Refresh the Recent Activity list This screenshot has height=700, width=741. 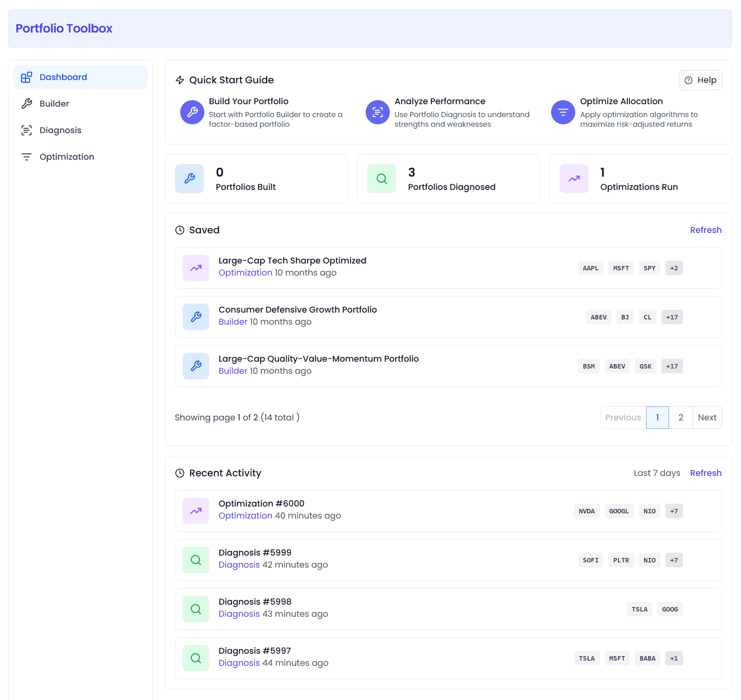(706, 473)
